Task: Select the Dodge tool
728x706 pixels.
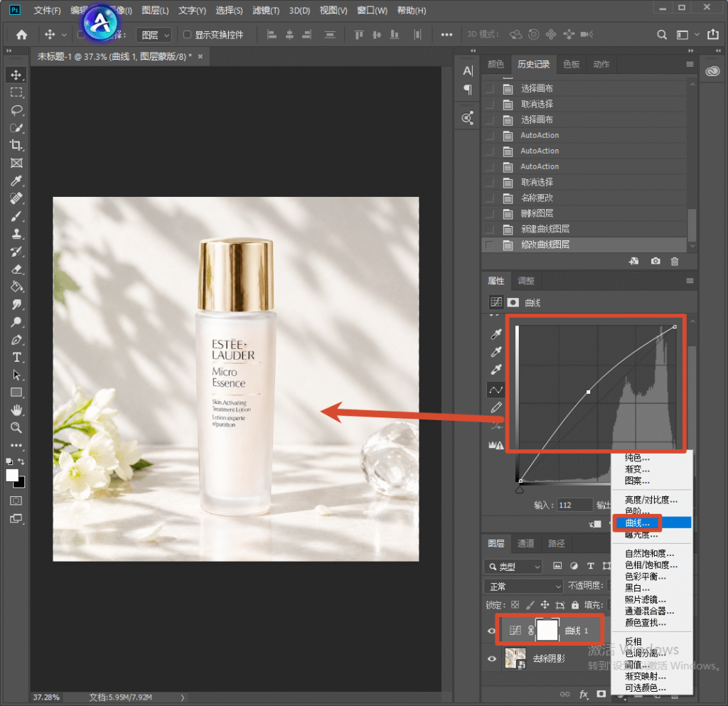Action: 16,322
